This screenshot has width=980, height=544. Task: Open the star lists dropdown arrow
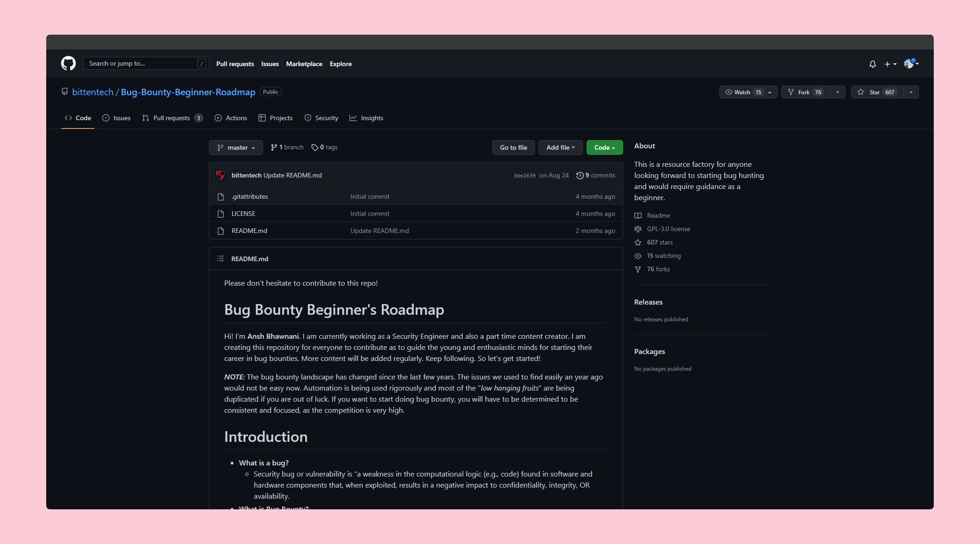(x=911, y=92)
